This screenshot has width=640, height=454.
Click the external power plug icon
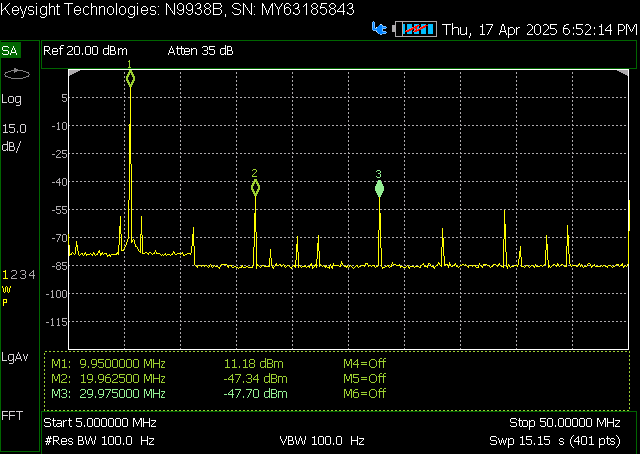coord(379,29)
